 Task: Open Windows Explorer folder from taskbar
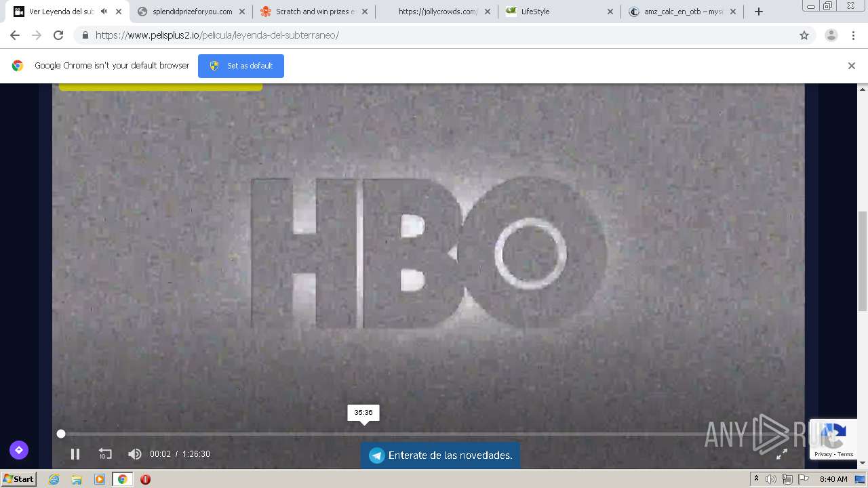pyautogui.click(x=77, y=479)
